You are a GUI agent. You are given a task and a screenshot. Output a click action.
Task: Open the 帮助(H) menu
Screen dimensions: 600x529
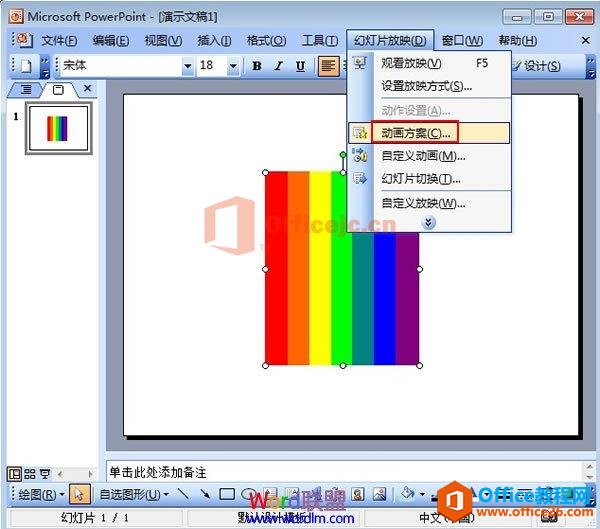(x=517, y=40)
